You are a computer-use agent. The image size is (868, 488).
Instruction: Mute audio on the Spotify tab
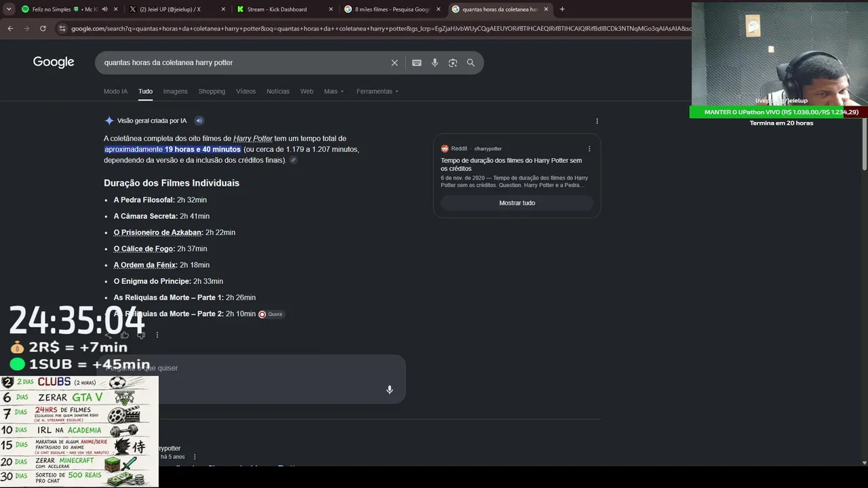[104, 9]
